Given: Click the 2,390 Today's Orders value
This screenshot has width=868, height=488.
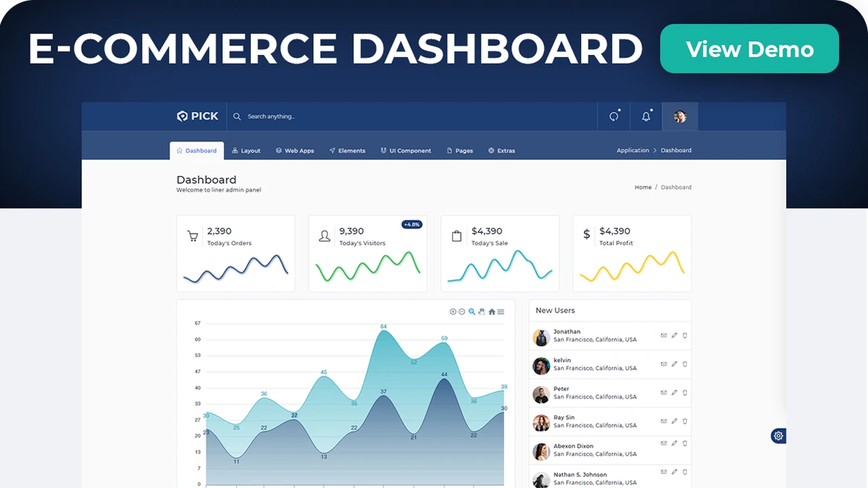Looking at the screenshot, I should point(220,231).
